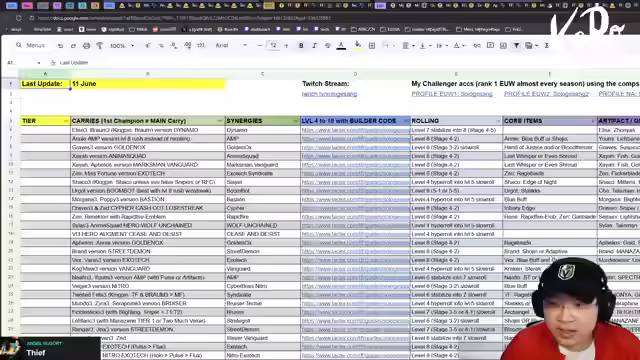This screenshot has width=640, height=360.
Task: Open the CARRIES column filter dropdown
Action: 220,121
